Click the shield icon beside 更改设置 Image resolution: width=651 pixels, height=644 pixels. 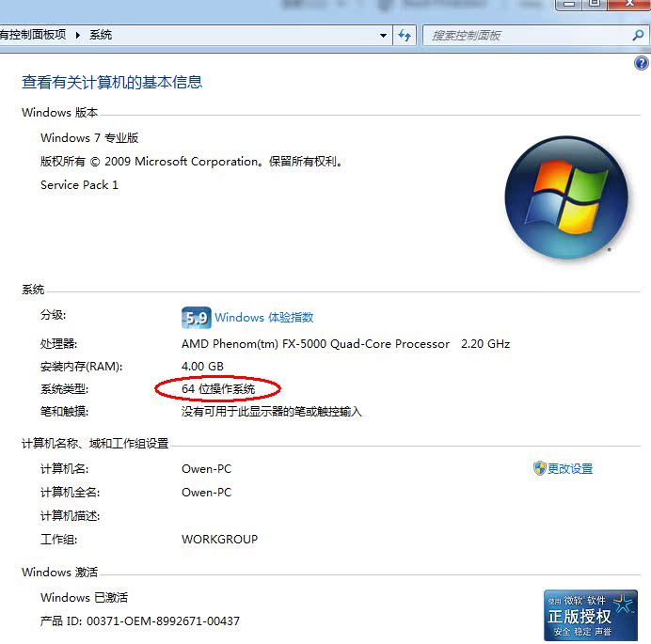[x=539, y=468]
